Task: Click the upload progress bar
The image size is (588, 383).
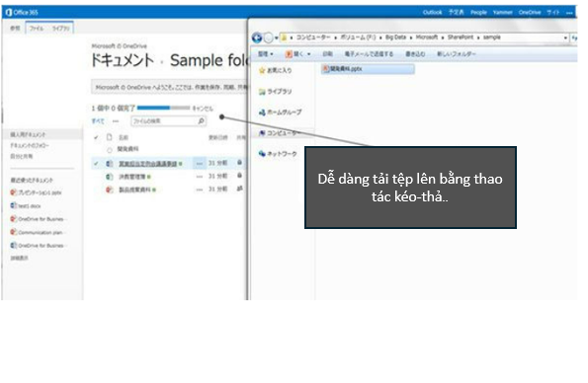Action: point(163,108)
